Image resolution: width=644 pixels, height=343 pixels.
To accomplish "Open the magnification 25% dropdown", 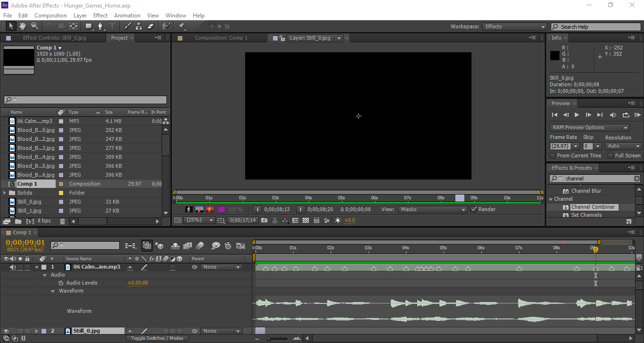I will pos(198,220).
